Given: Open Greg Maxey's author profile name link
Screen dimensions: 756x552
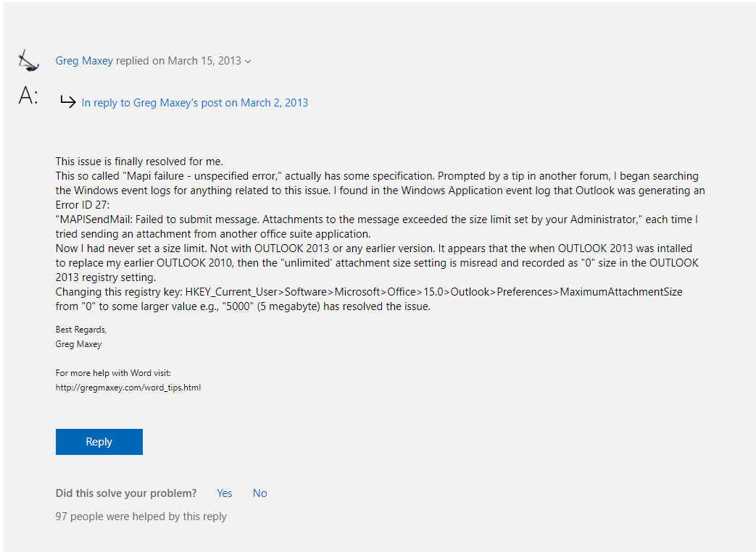Looking at the screenshot, I should (x=84, y=61).
